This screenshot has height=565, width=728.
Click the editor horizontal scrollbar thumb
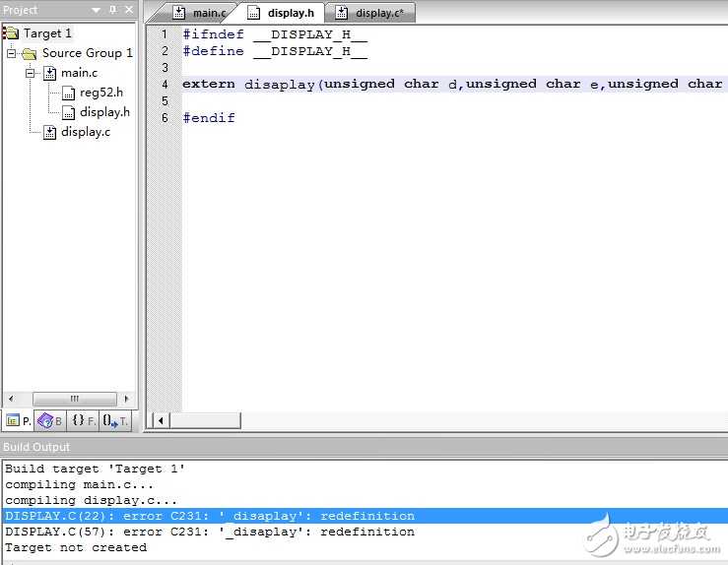[205, 420]
